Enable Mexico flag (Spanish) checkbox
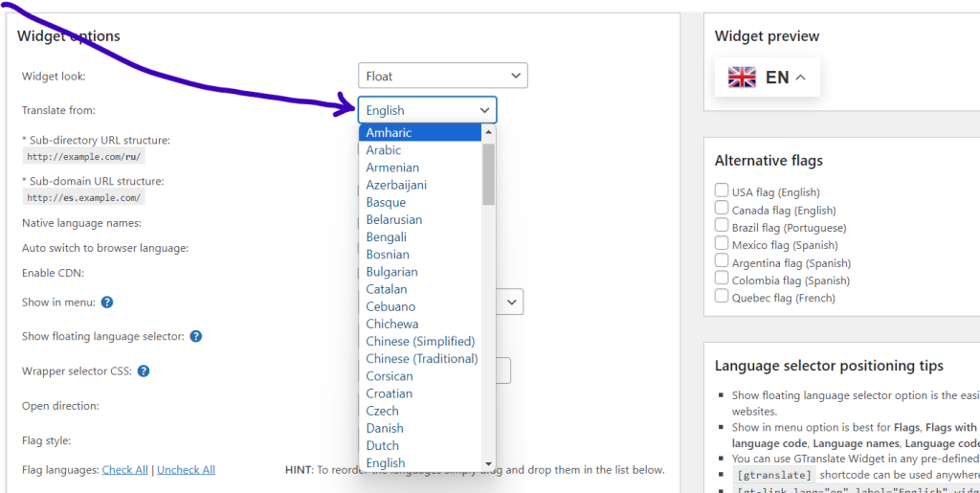Image resolution: width=980 pixels, height=493 pixels. tap(722, 243)
